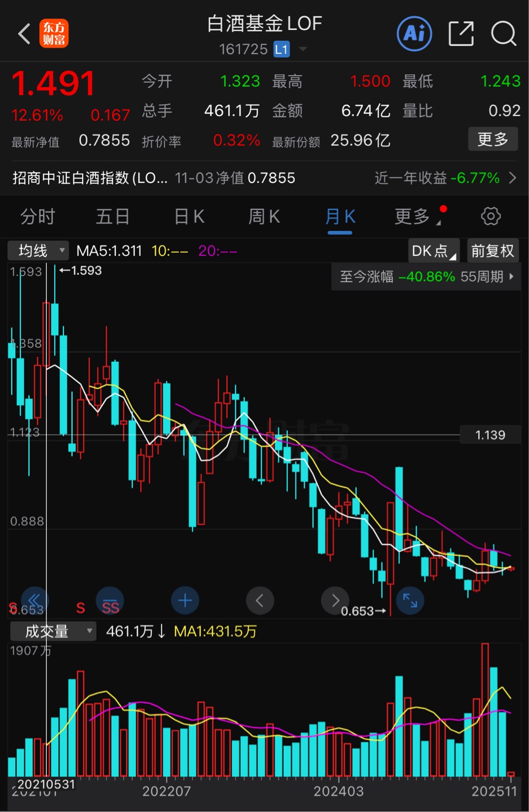Switch to the 分时 tab
Image resolution: width=529 pixels, height=812 pixels.
pos(38,216)
